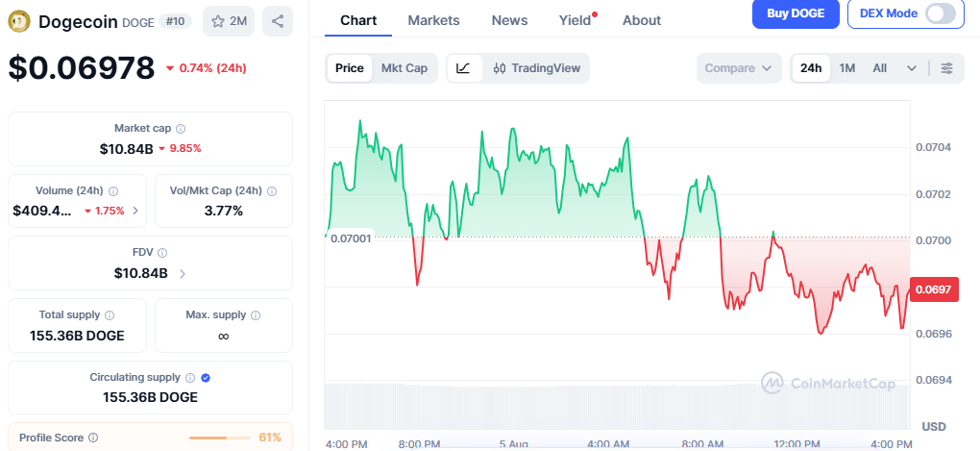Open the About tab

click(x=641, y=20)
